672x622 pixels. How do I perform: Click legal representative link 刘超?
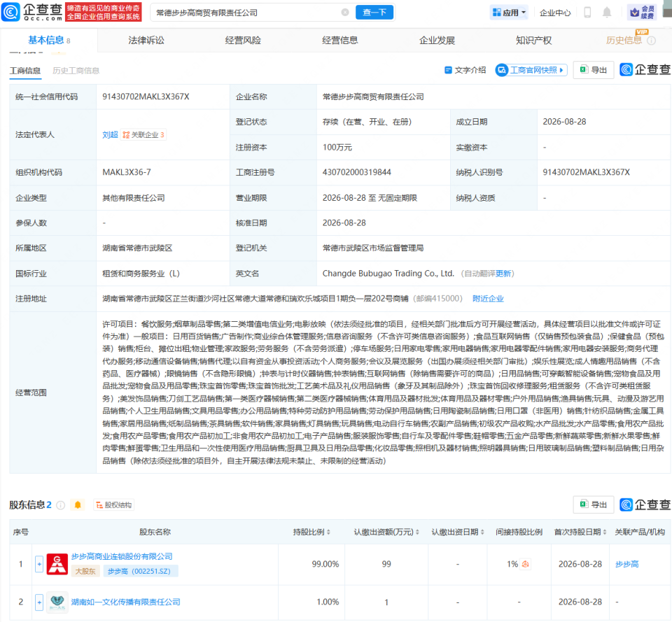110,135
